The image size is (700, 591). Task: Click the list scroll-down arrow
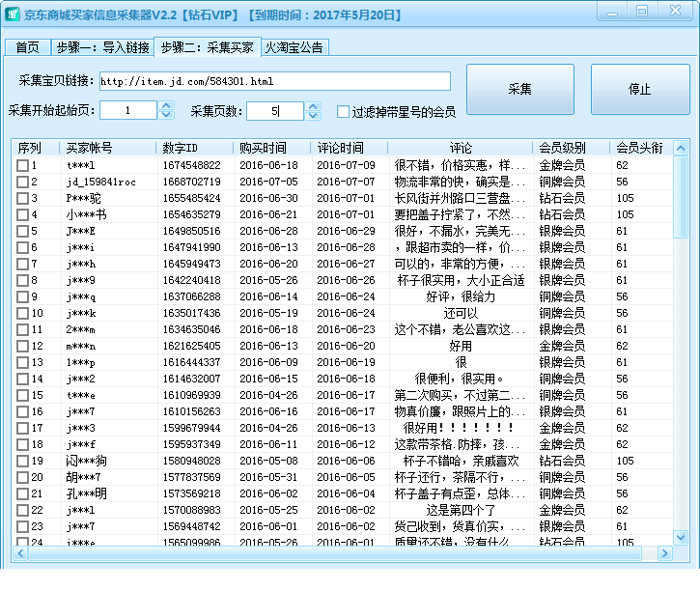[x=681, y=538]
